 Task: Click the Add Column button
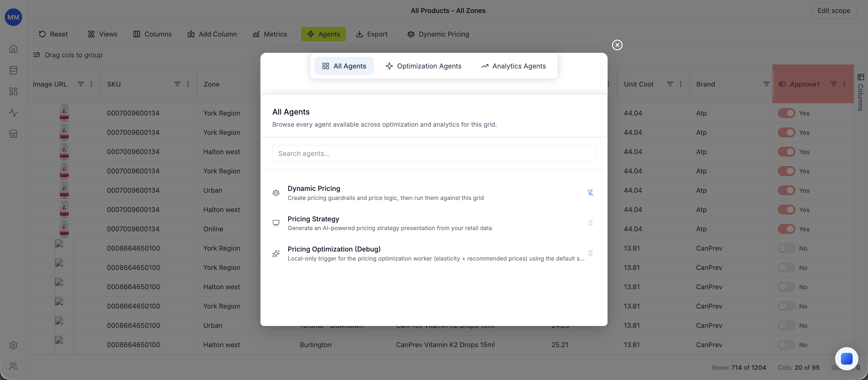(x=212, y=34)
